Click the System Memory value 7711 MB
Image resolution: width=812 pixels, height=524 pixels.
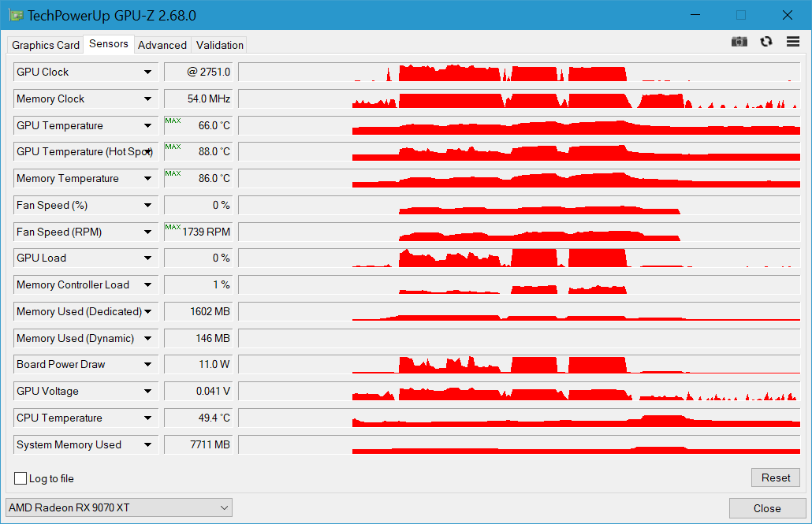pyautogui.click(x=198, y=444)
